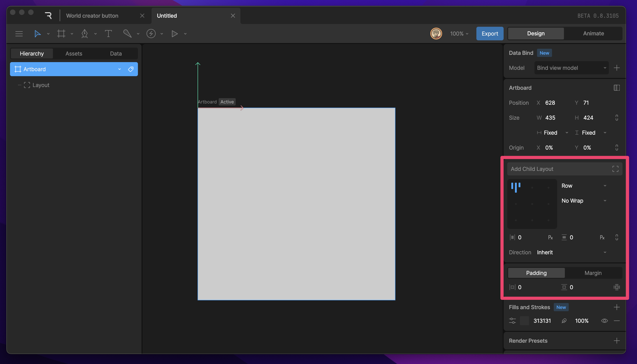Open the hamburger menu in the toolbar
The width and height of the screenshot is (637, 364).
(19, 34)
